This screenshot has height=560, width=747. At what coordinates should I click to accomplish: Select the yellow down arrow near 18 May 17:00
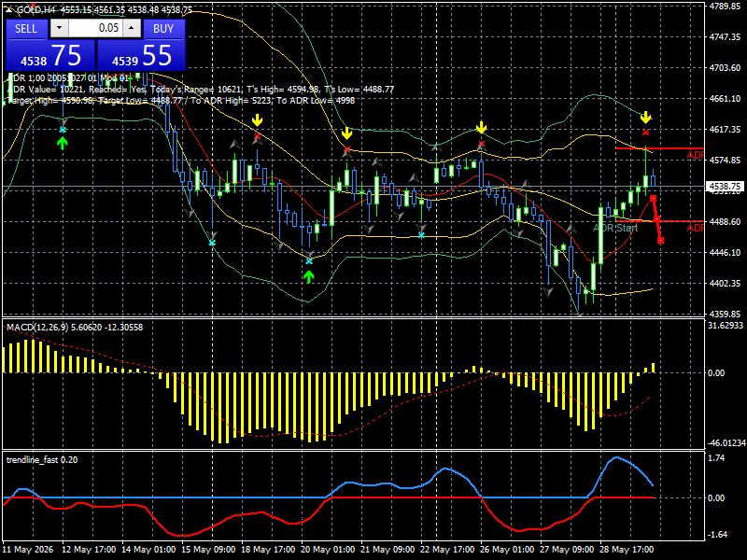(x=258, y=120)
